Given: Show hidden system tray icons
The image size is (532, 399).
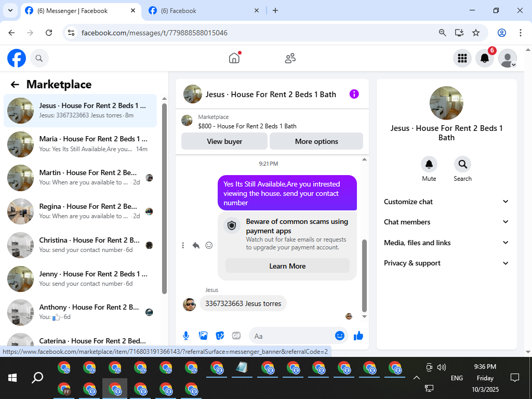Looking at the screenshot, I should click(417, 378).
